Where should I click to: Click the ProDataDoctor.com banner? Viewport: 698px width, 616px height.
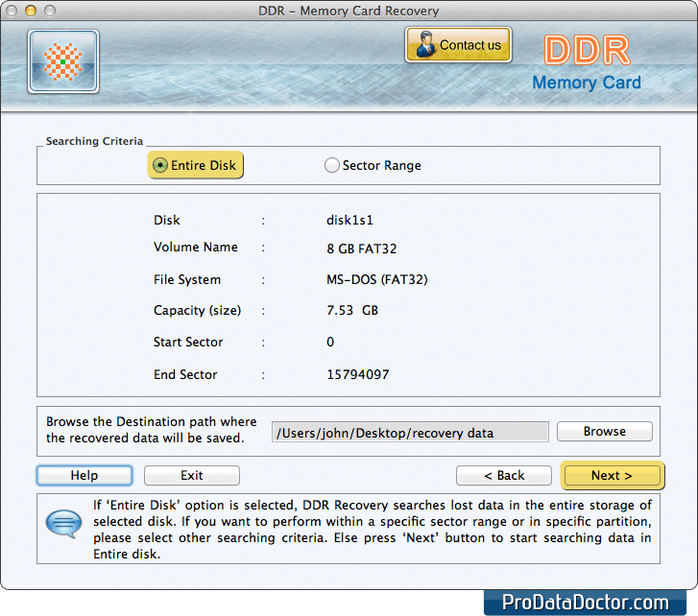tap(585, 603)
